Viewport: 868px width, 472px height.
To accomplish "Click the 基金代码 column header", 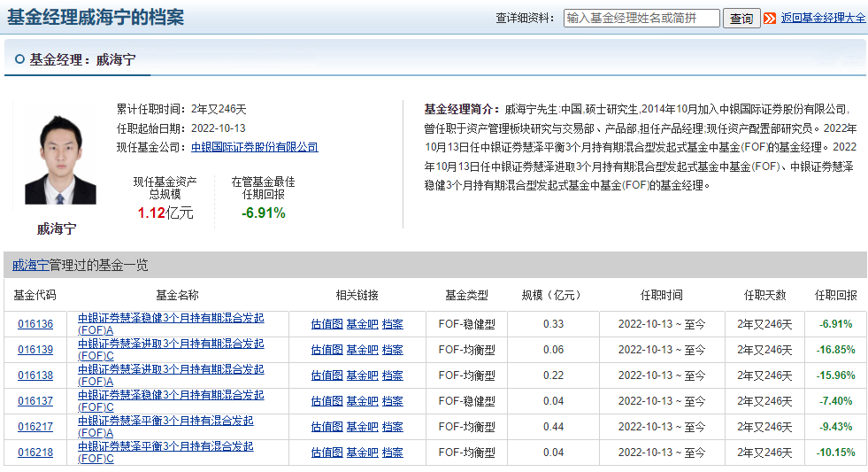I will pos(35,295).
